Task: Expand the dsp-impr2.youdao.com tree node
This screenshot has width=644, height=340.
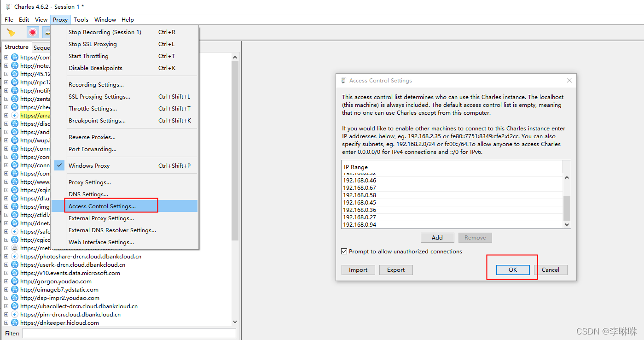Action: [x=6, y=298]
